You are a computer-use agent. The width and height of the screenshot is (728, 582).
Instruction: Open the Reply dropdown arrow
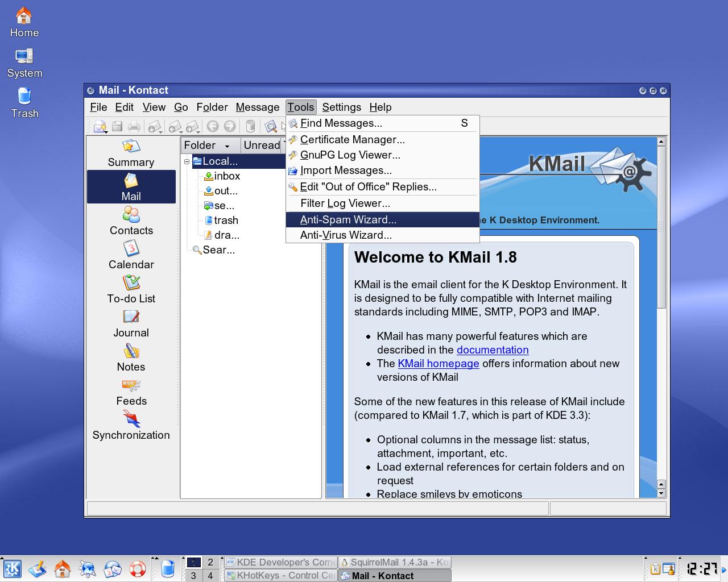182,131
